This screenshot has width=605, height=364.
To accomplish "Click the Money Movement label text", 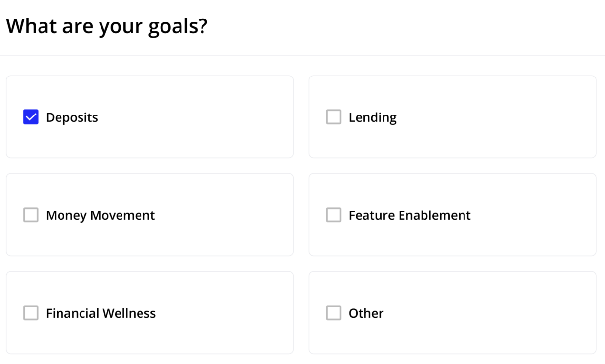I will coord(100,215).
